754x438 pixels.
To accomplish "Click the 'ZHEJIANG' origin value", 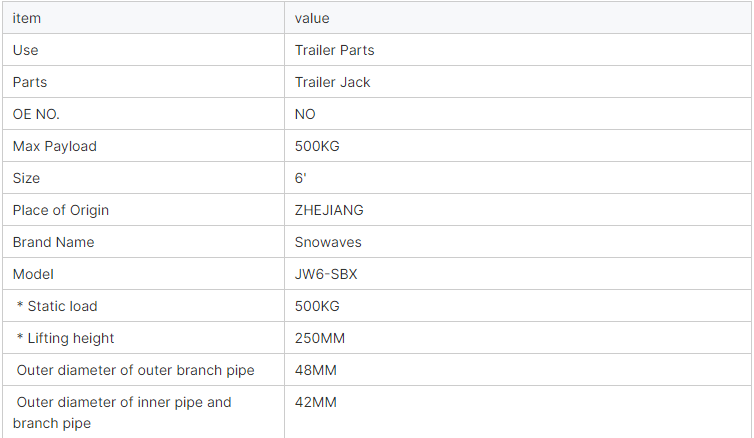I will tap(329, 210).
